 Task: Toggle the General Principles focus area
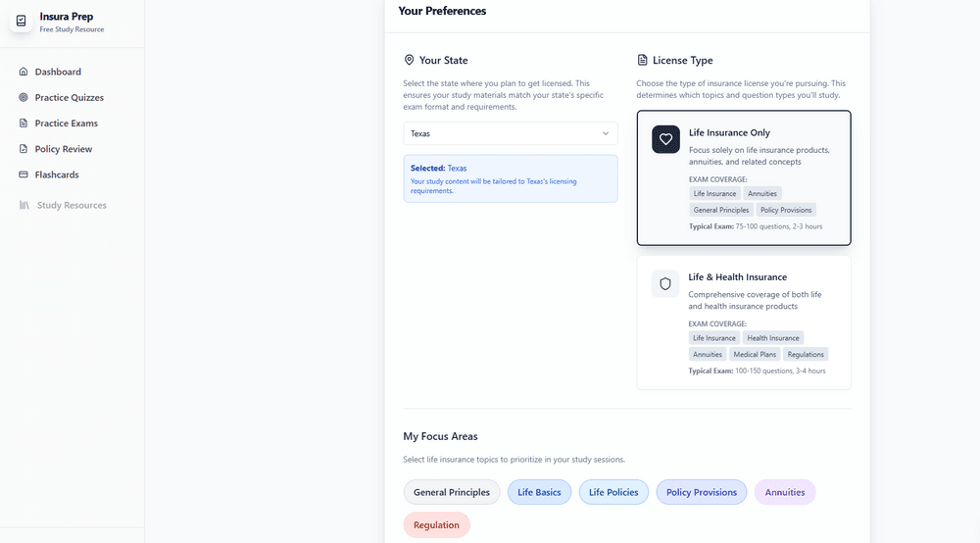(x=452, y=492)
